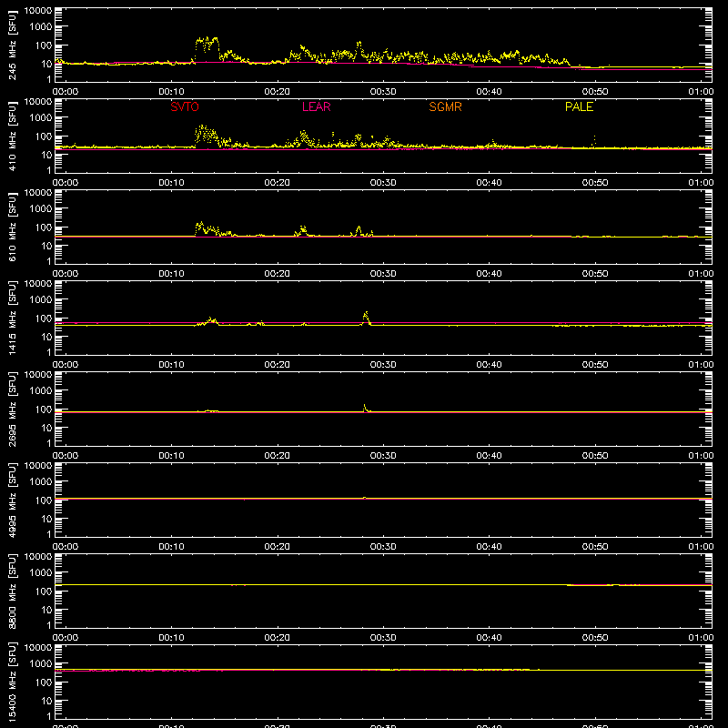Click the 00:40 time label under 2695 MHz plot
Image resolution: width=728 pixels, height=728 pixels.
[x=489, y=456]
